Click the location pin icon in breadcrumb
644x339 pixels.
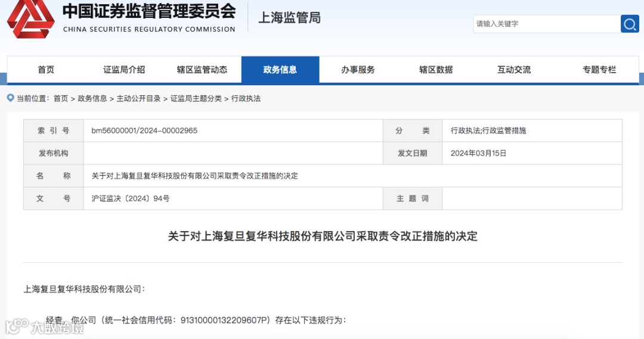10,98
